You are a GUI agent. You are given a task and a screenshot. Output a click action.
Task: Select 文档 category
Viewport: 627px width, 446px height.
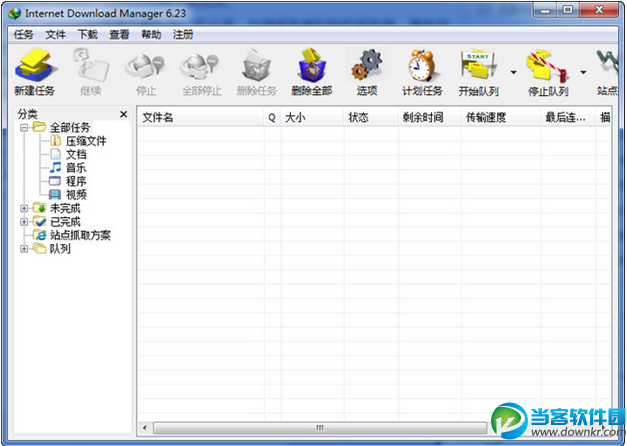pos(76,155)
